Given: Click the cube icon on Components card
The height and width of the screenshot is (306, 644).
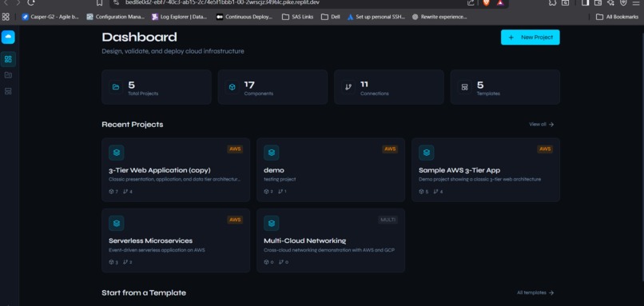Looking at the screenshot, I should pyautogui.click(x=232, y=87).
